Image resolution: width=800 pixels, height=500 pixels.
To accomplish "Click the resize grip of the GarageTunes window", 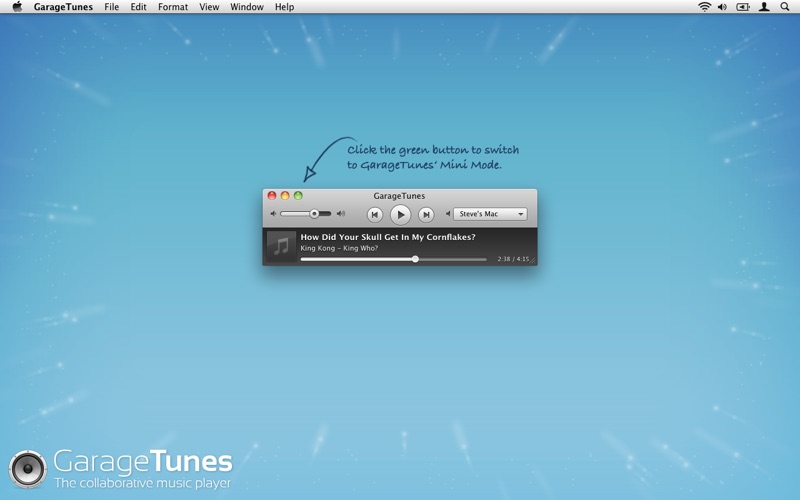I will point(533,261).
